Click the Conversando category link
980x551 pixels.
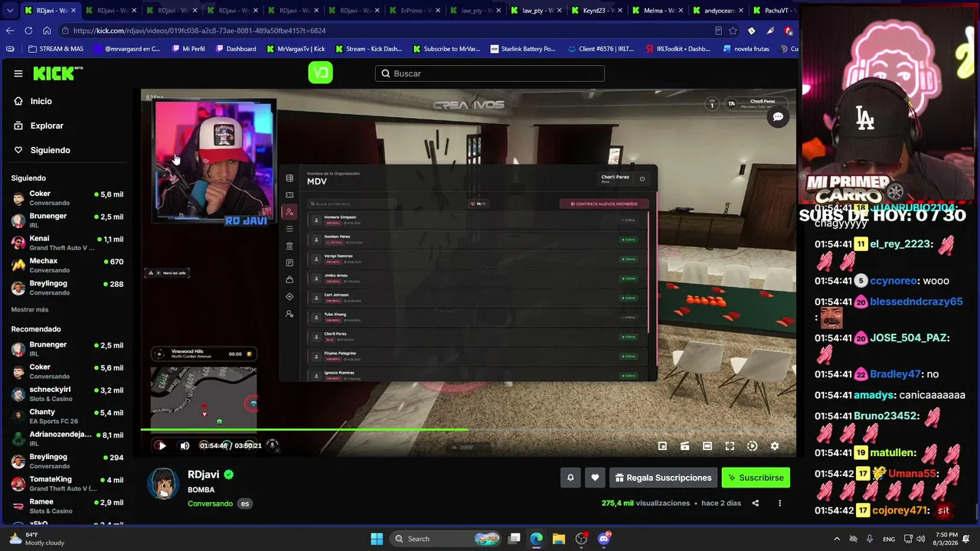[x=210, y=504]
